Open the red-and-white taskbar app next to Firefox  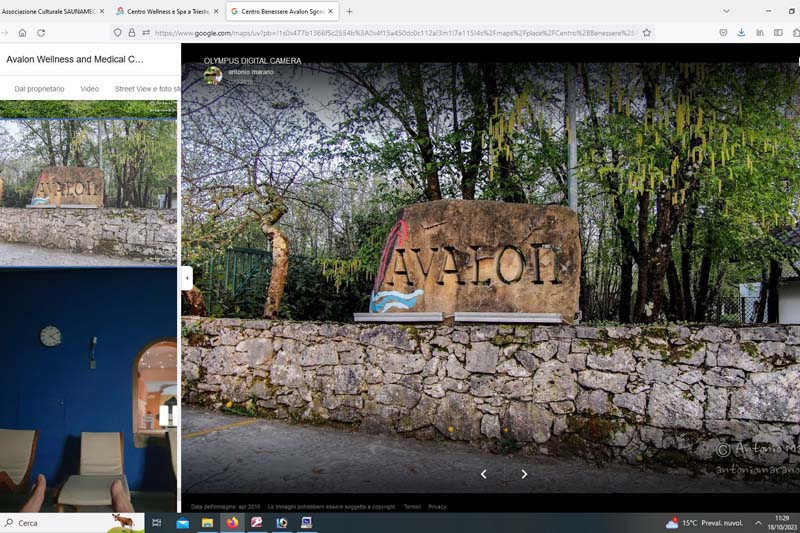[x=257, y=523]
